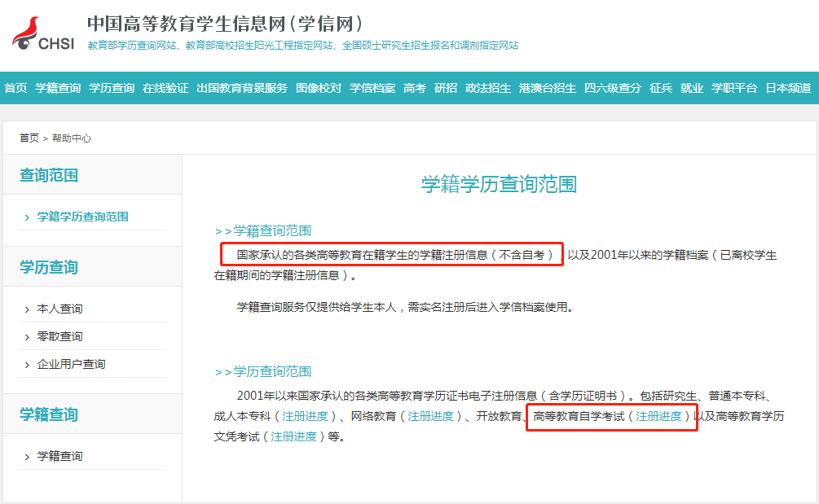
Task: Go to the 高考 section
Action: 415,88
